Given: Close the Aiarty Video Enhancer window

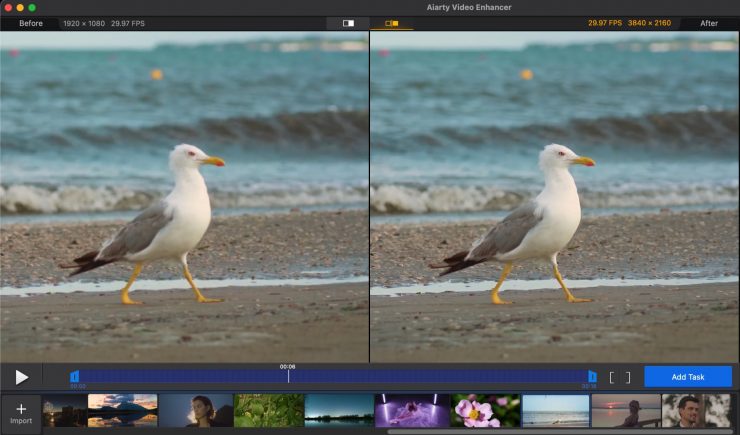Looking at the screenshot, I should [8, 8].
